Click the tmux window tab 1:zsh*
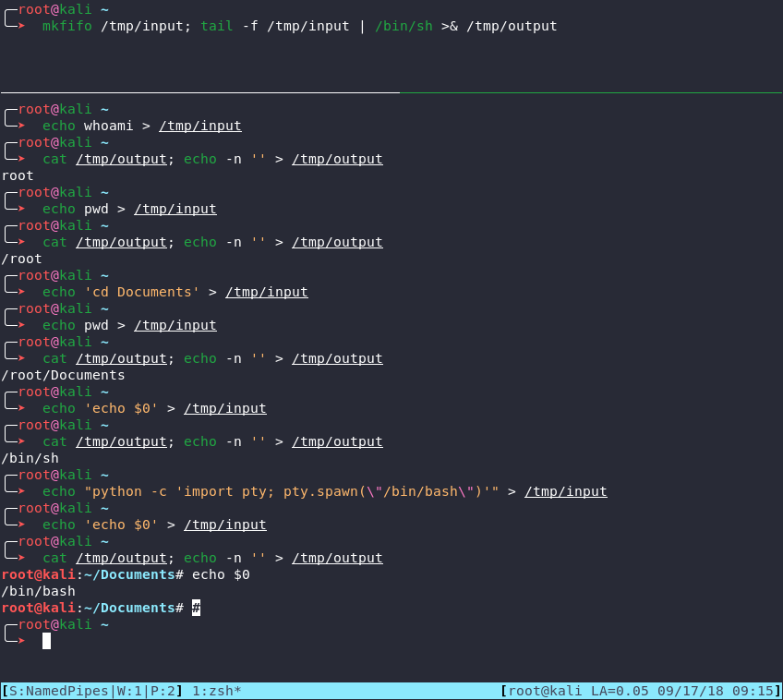Viewport: 783px width, 700px height. pos(217,691)
